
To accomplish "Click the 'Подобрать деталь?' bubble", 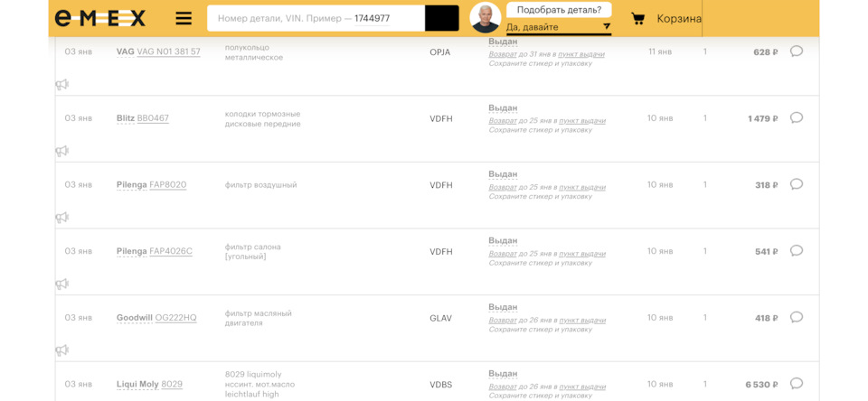I will coord(559,10).
